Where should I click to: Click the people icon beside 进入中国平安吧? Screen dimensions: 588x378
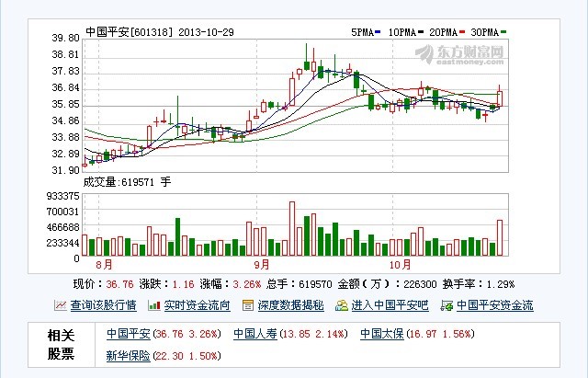[342, 305]
